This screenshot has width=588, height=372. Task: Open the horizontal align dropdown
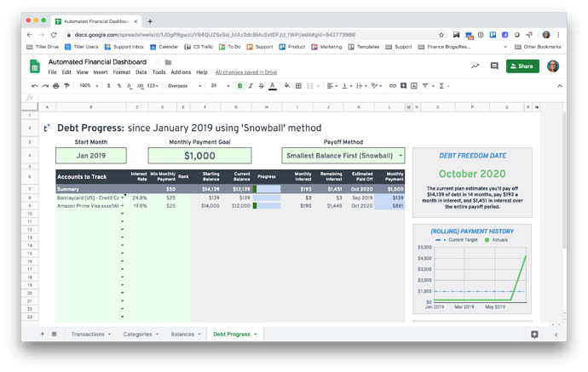tap(332, 86)
